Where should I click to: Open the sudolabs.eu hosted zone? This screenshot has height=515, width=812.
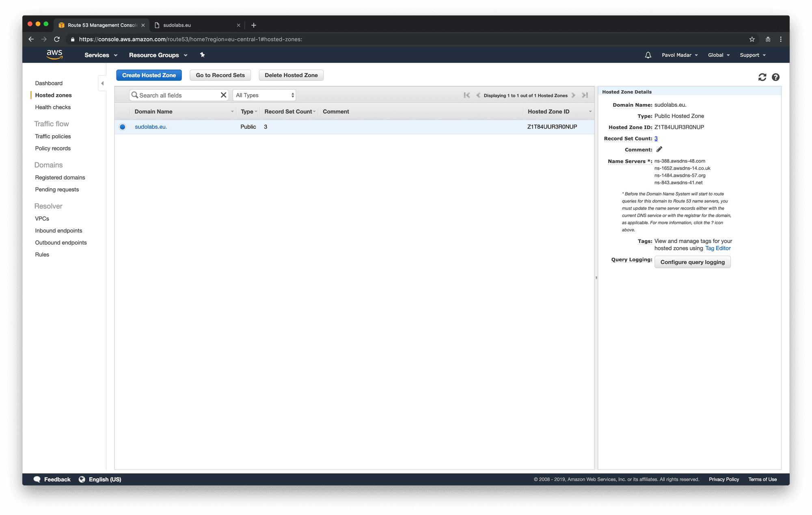tap(150, 127)
